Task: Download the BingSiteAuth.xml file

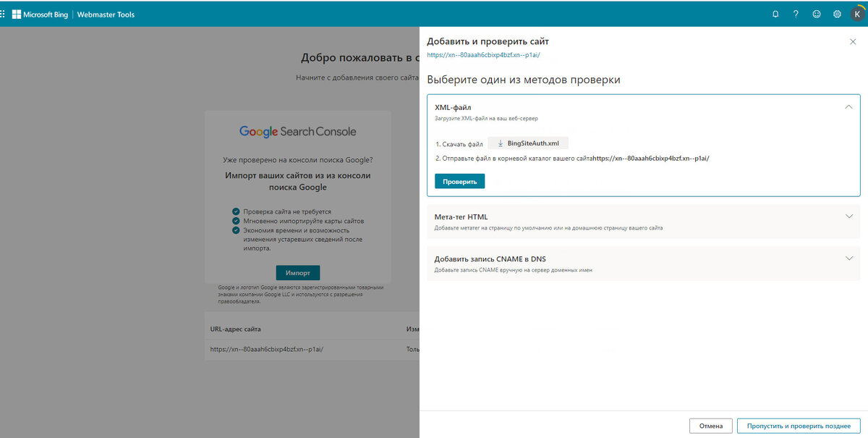Action: click(527, 142)
